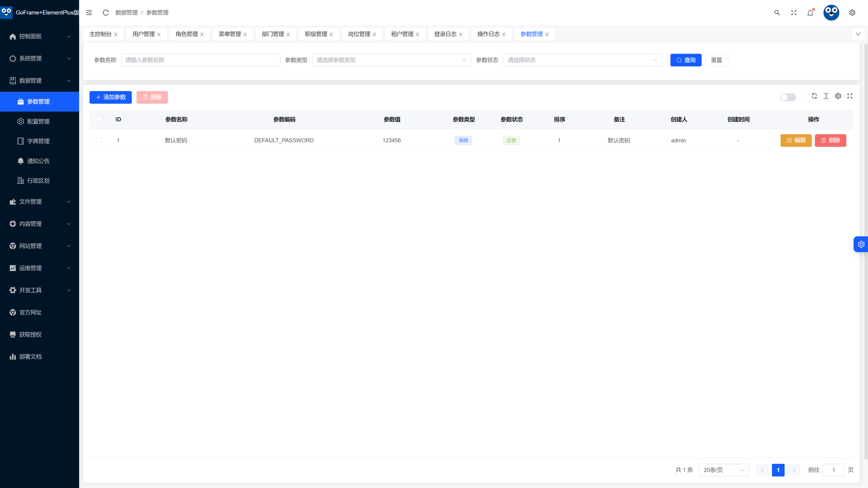Switch to the 用户管理 tab
The width and height of the screenshot is (868, 488).
144,34
